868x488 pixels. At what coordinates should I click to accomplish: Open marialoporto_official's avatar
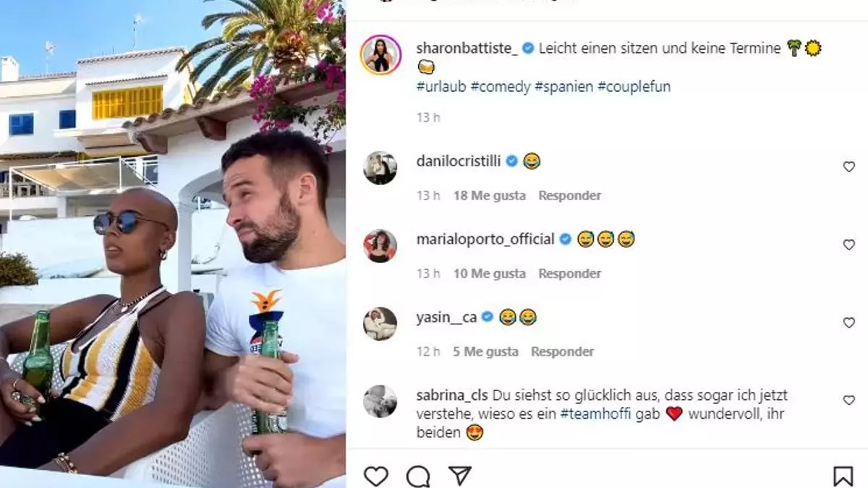coord(380,246)
